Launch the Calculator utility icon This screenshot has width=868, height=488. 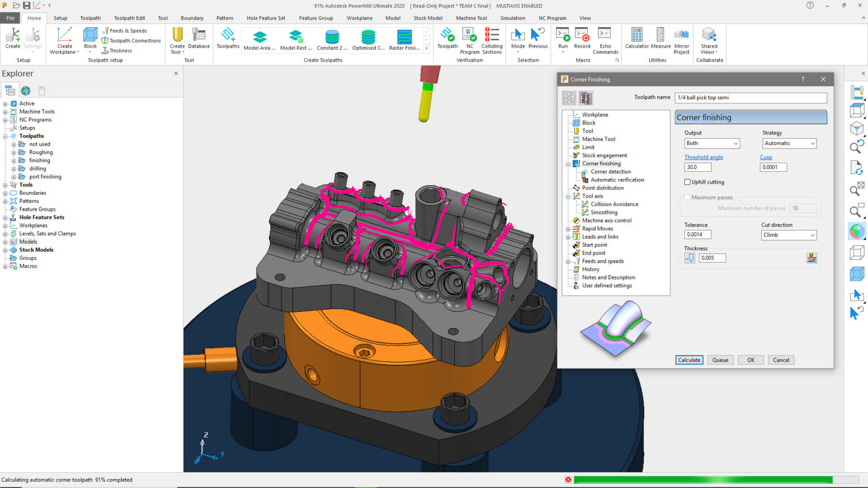(x=637, y=40)
